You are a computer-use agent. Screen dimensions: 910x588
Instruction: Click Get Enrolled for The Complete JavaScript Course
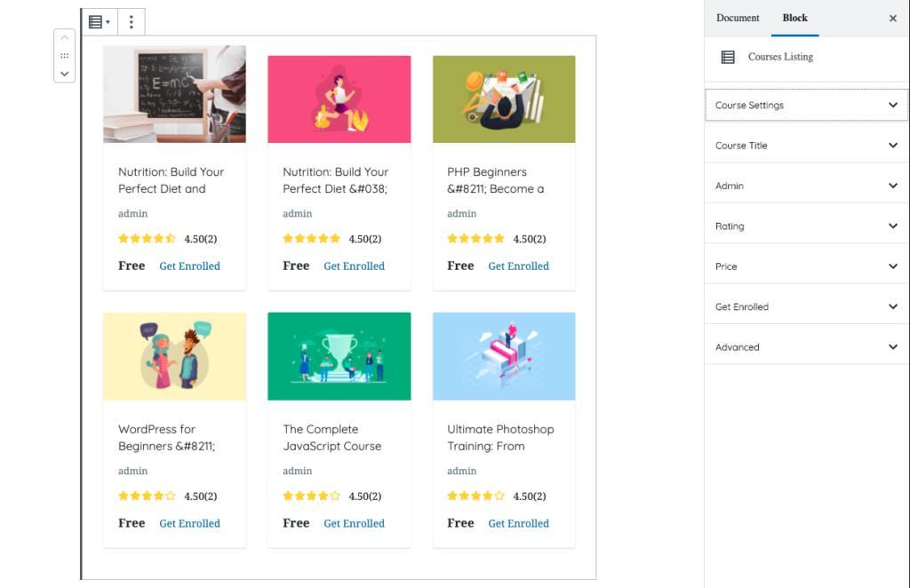point(354,523)
